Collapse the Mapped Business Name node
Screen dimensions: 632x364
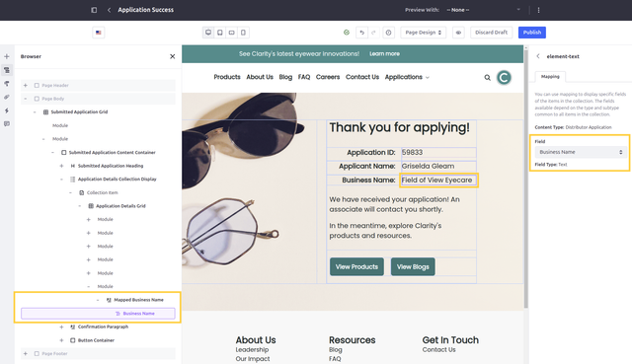98,300
